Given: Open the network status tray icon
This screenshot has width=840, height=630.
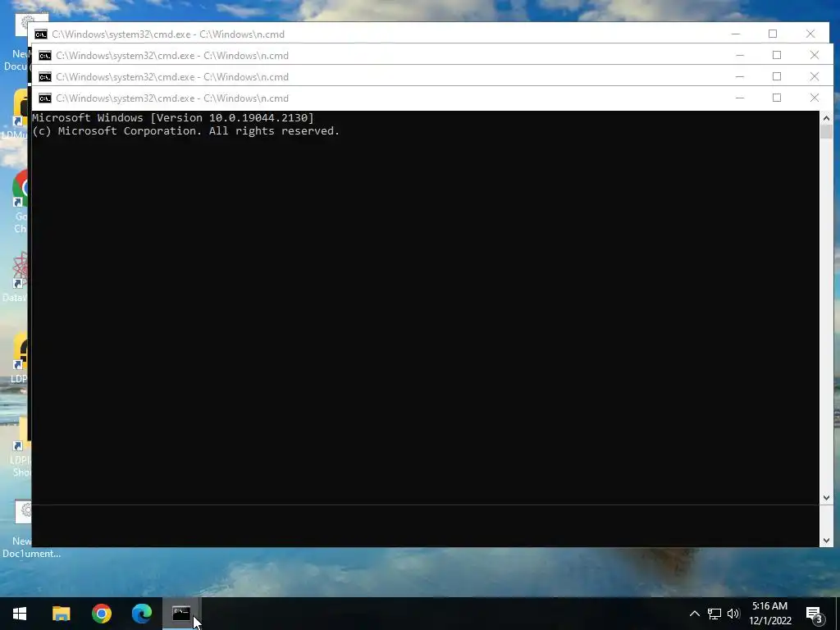Looking at the screenshot, I should (x=714, y=614).
